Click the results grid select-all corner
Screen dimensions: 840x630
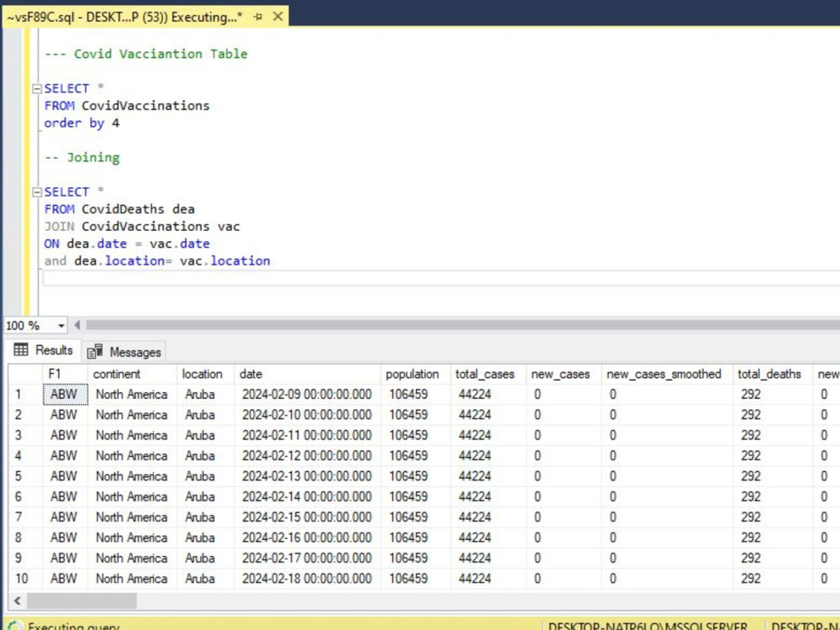(x=25, y=374)
